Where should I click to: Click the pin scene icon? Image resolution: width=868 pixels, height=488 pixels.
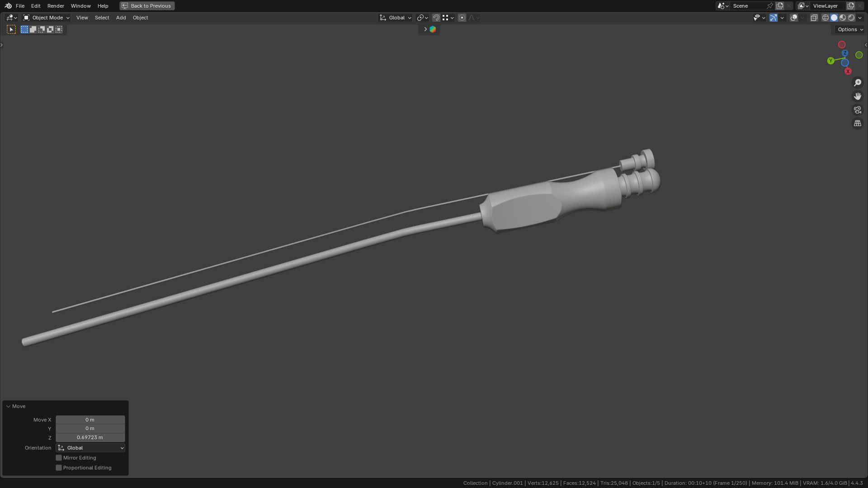pos(770,6)
